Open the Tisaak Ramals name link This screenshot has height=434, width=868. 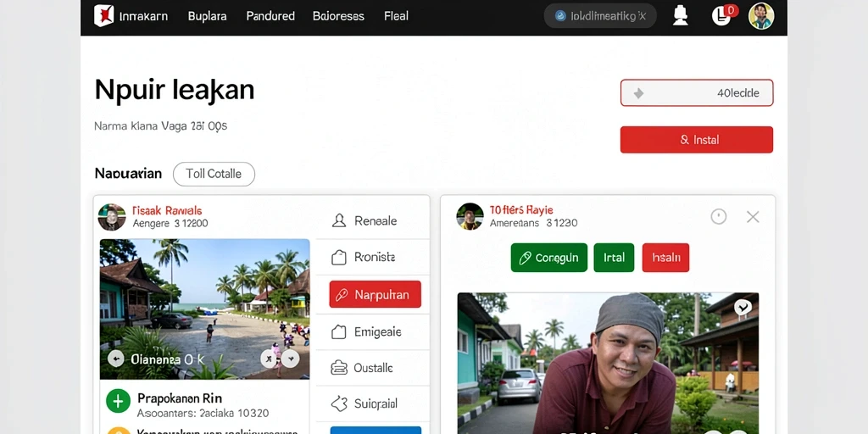click(x=167, y=210)
